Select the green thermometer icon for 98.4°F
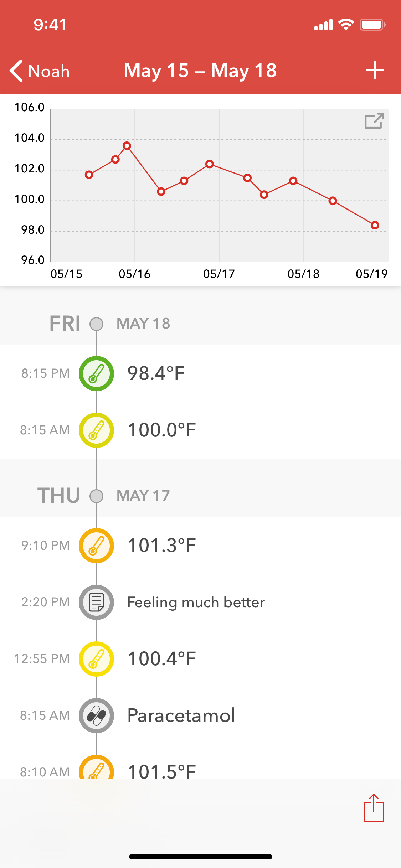 [96, 373]
